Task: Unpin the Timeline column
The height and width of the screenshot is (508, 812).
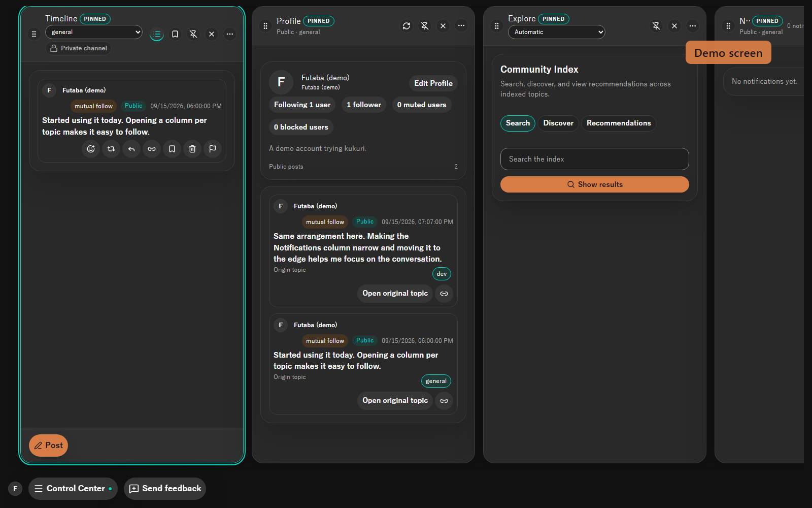Action: (x=193, y=34)
